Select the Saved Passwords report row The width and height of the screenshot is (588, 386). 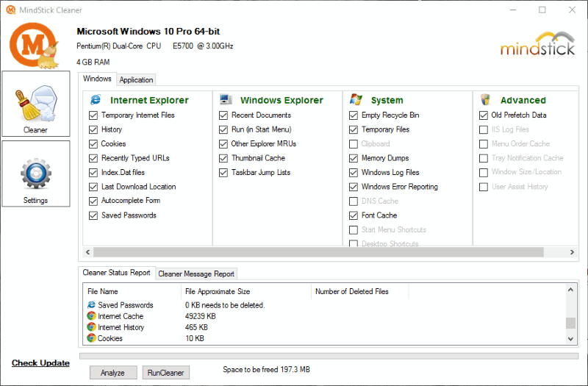[x=324, y=305]
